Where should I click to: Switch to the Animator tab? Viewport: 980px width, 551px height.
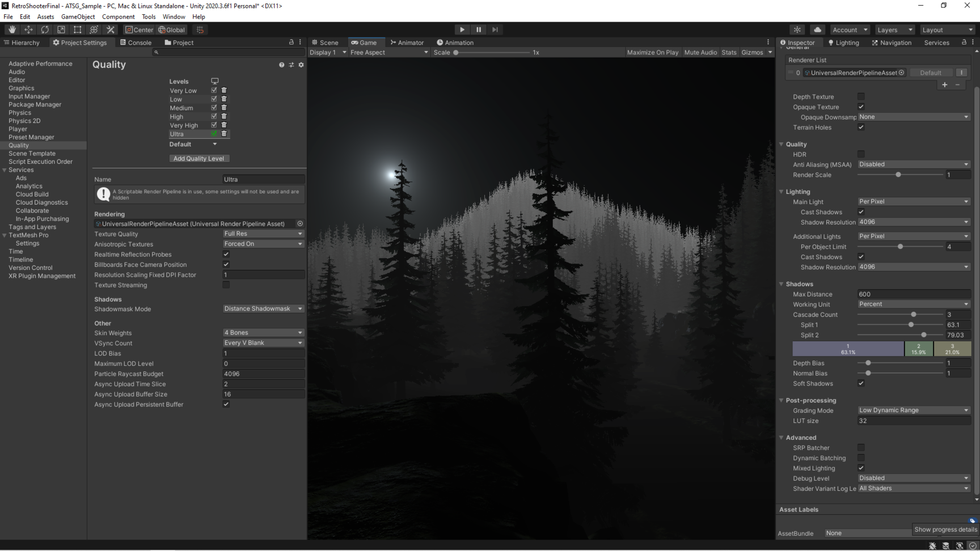(x=407, y=43)
